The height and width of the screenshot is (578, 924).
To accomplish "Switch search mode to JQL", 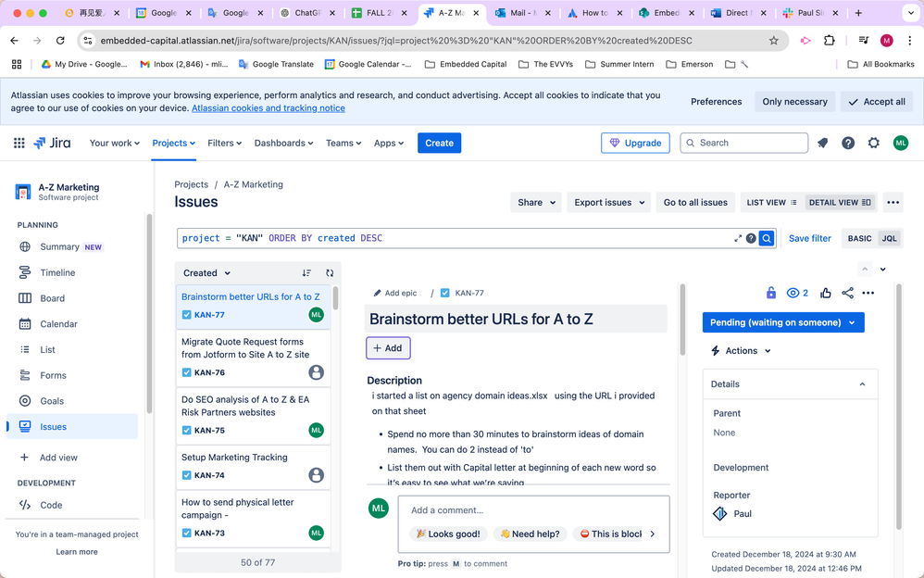I will tap(889, 238).
